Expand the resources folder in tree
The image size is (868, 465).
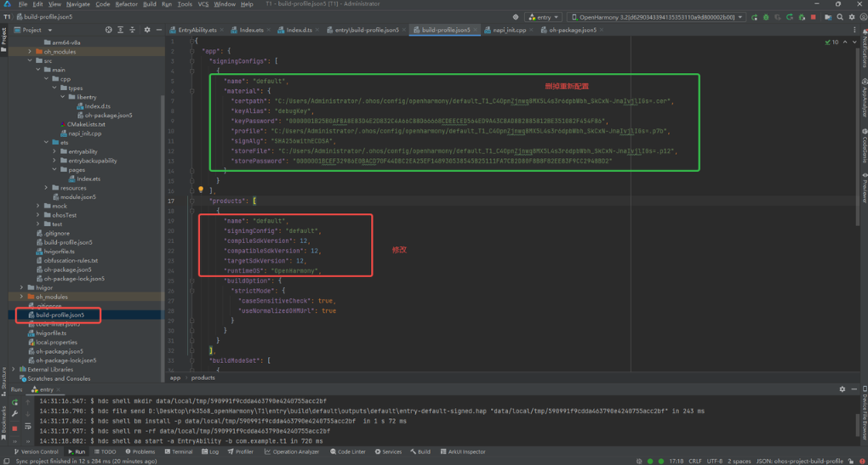click(47, 188)
